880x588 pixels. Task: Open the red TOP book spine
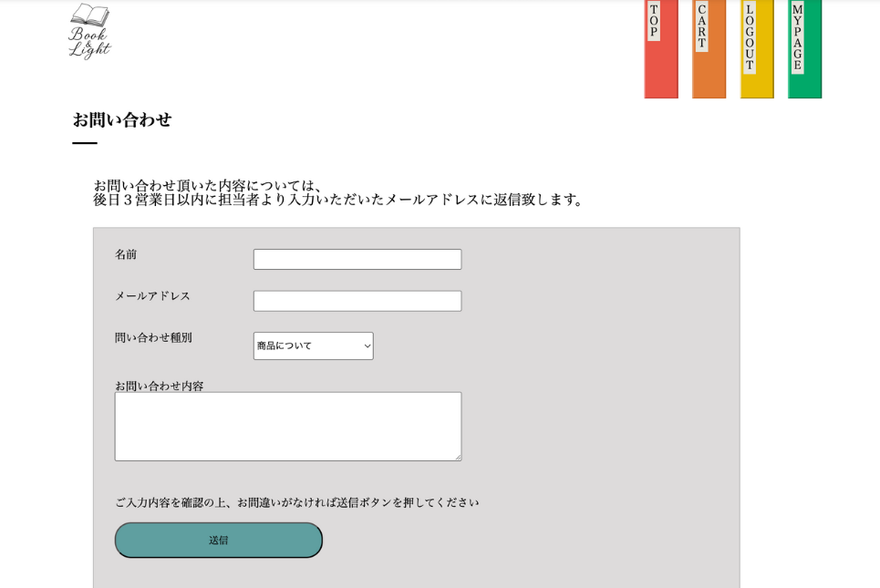[660, 48]
